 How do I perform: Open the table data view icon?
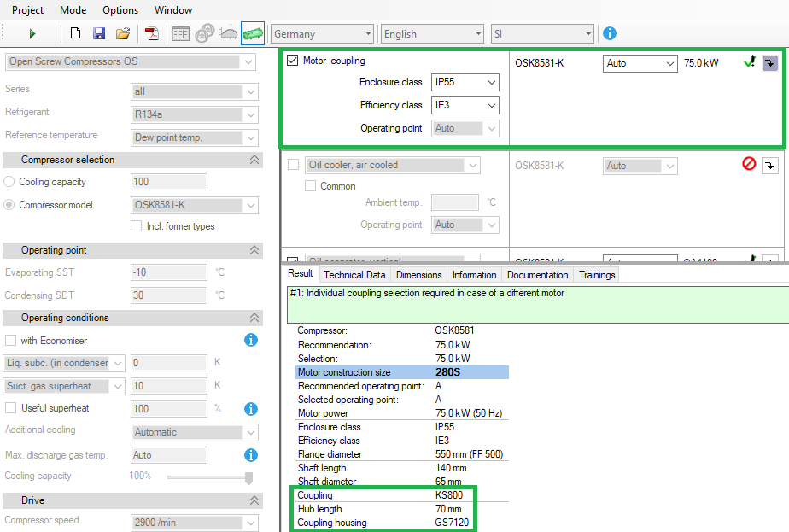click(181, 32)
